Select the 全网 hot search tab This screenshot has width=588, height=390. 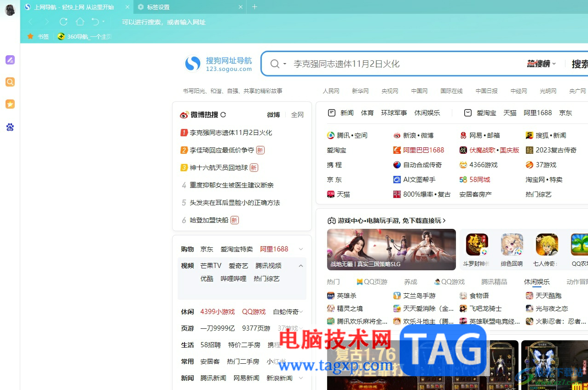pyautogui.click(x=297, y=115)
